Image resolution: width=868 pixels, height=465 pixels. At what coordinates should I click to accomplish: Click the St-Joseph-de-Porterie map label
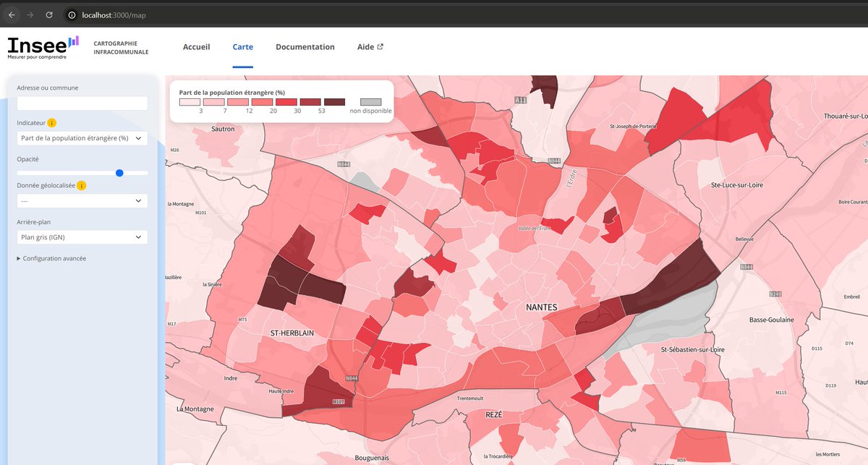tap(634, 126)
